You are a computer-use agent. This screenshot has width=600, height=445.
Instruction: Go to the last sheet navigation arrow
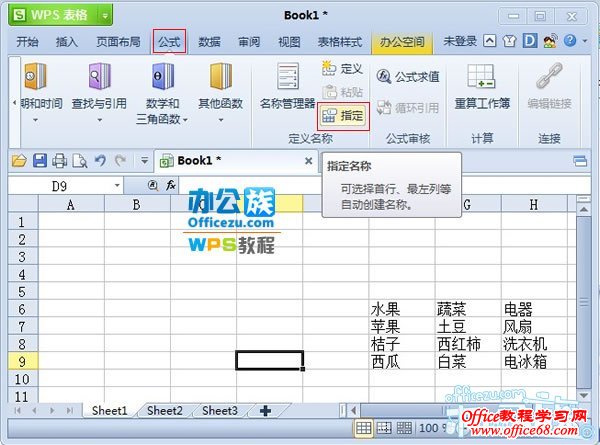tap(69, 411)
